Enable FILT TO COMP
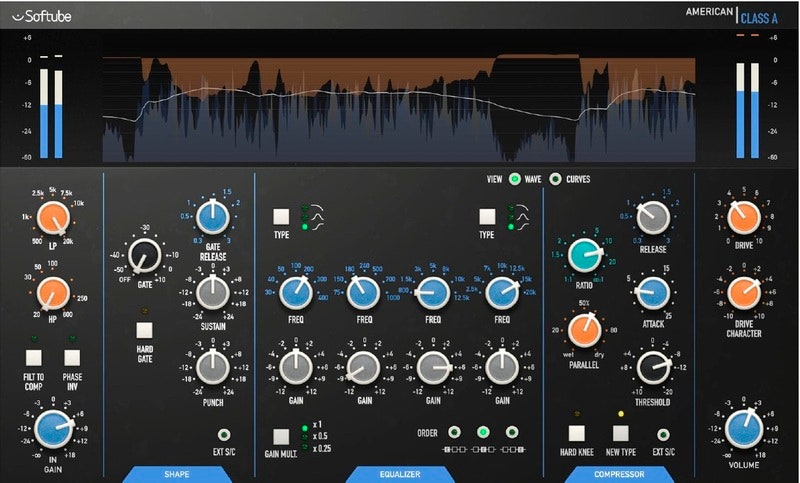Screen dimensions: 800x483 point(34,357)
